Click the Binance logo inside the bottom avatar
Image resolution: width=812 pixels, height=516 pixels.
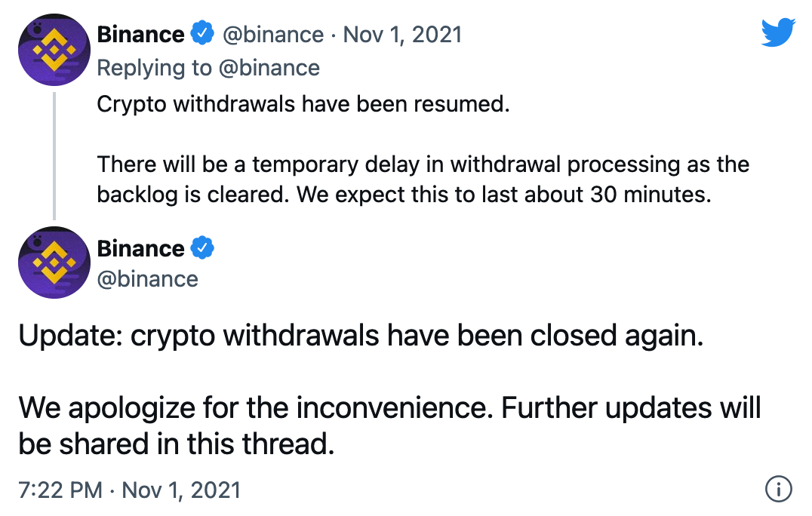pyautogui.click(x=54, y=263)
